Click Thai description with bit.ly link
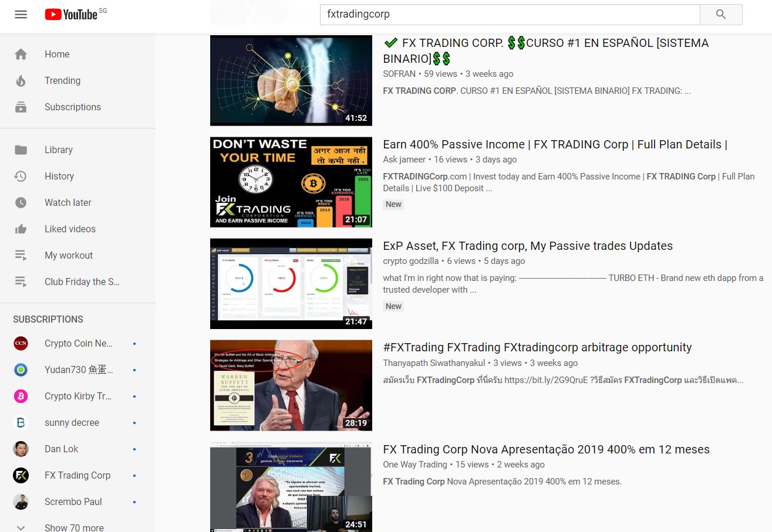The image size is (772, 532). tap(563, 380)
